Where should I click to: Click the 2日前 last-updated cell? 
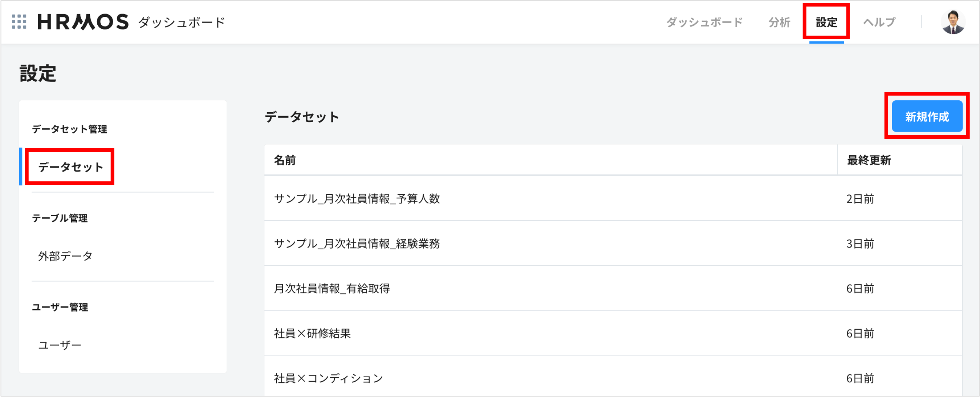coord(860,198)
